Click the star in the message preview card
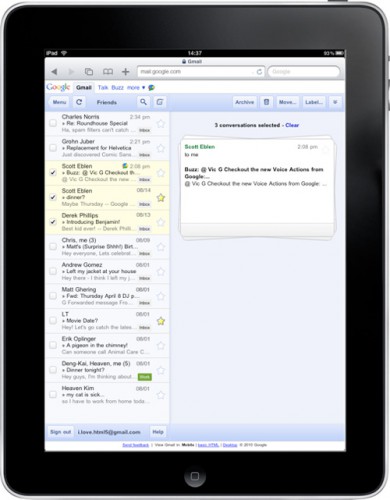This screenshot has height=500, width=390. [325, 150]
